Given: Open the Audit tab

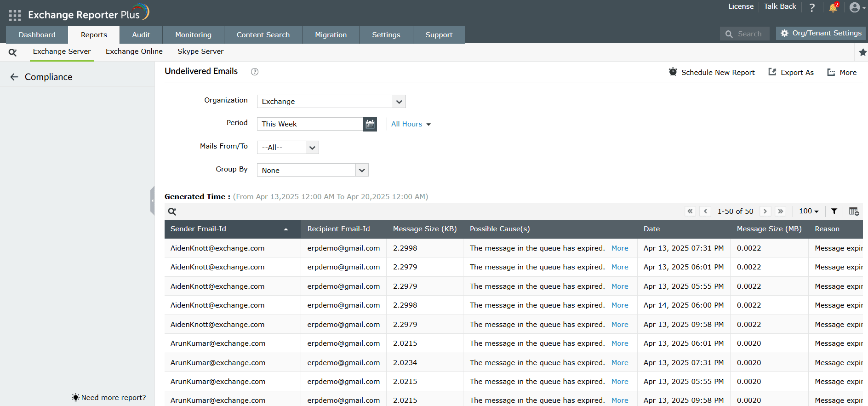Looking at the screenshot, I should [x=141, y=35].
